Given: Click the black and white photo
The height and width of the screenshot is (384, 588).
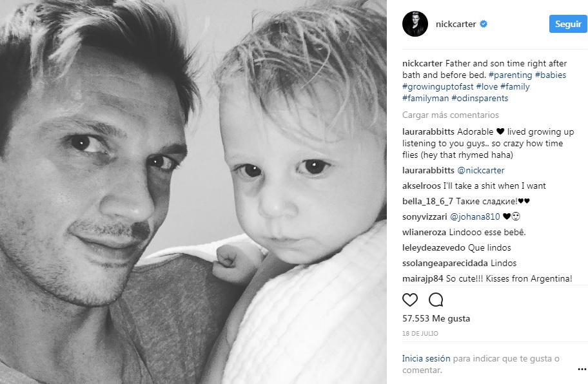Looking at the screenshot, I should click(x=193, y=192).
